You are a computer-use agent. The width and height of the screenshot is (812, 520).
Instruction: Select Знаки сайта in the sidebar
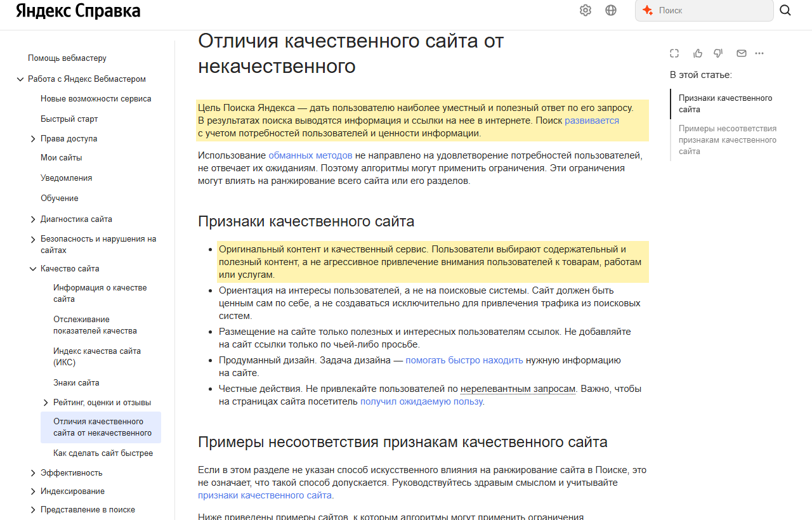tap(76, 383)
